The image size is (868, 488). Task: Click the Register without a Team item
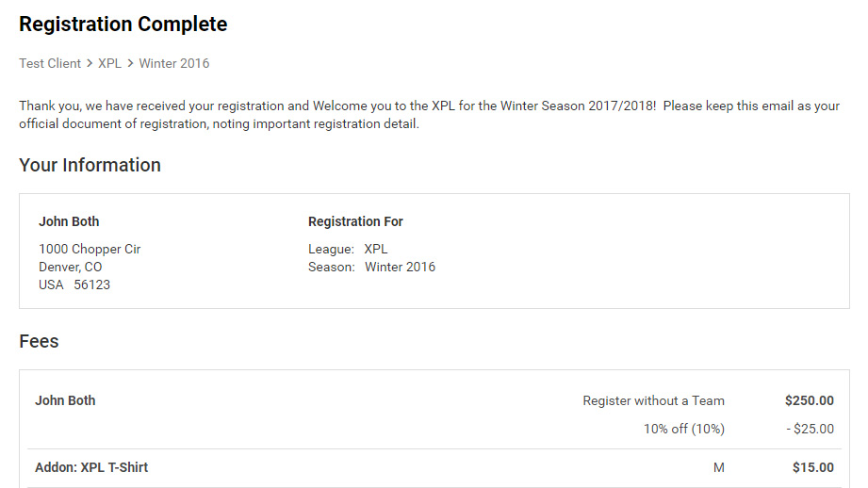click(x=653, y=400)
